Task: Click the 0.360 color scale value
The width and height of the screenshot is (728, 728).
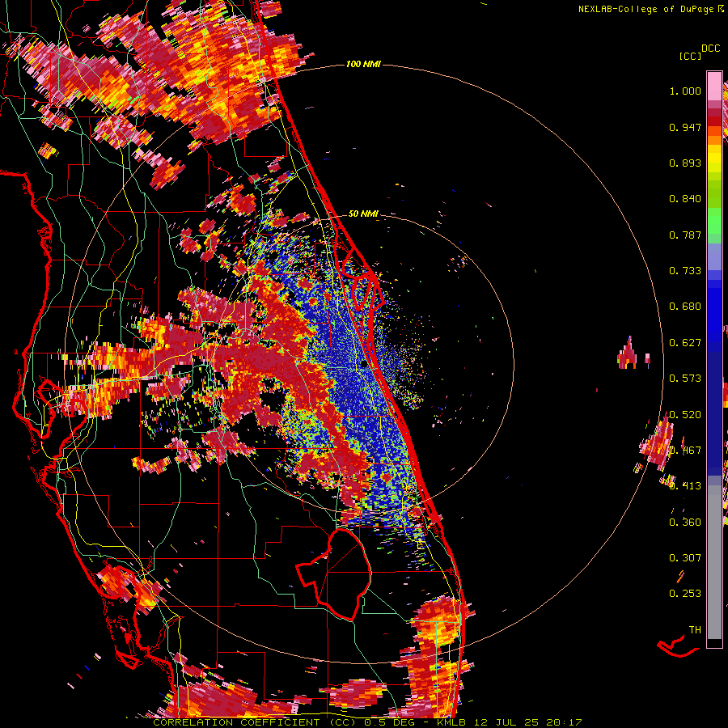Action: coord(685,523)
